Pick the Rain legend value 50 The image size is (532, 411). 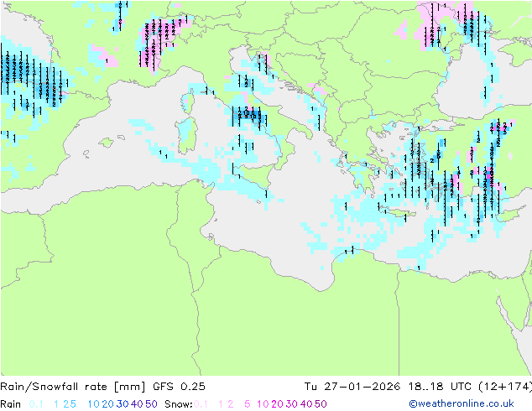[151, 404]
